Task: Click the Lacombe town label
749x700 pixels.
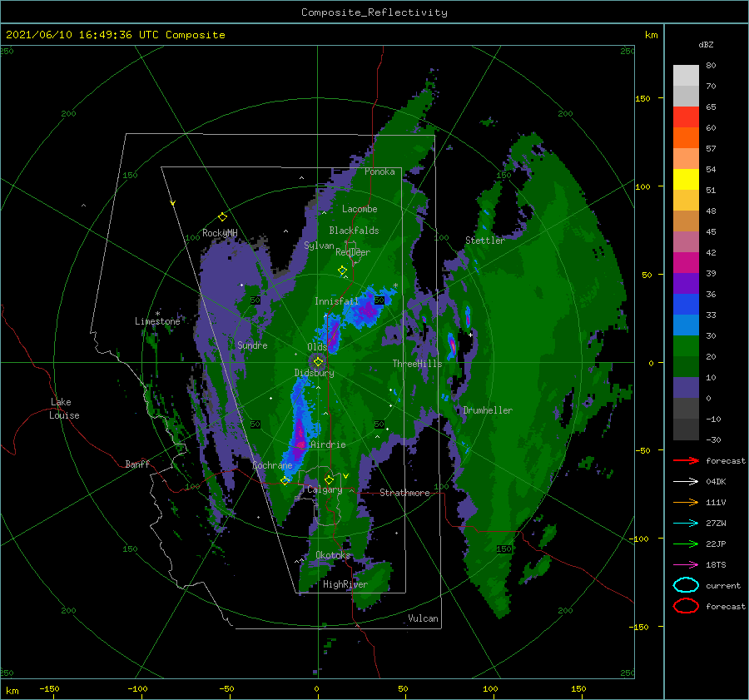Action: click(x=360, y=209)
